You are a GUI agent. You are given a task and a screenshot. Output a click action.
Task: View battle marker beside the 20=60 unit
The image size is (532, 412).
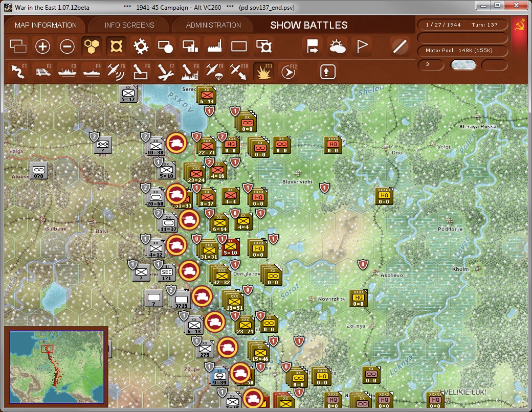176,194
